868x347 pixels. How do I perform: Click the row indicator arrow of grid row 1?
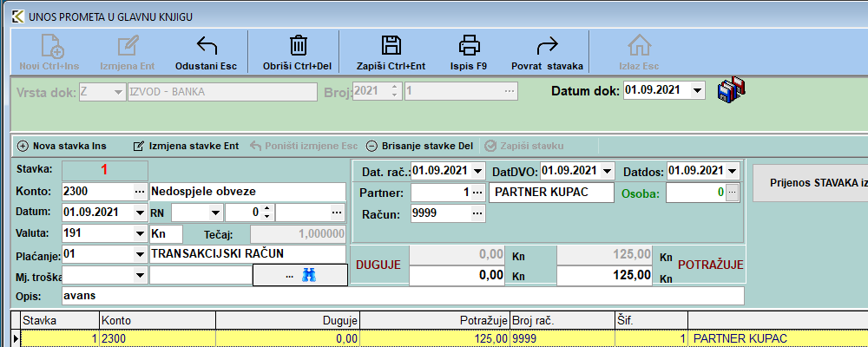point(16,338)
